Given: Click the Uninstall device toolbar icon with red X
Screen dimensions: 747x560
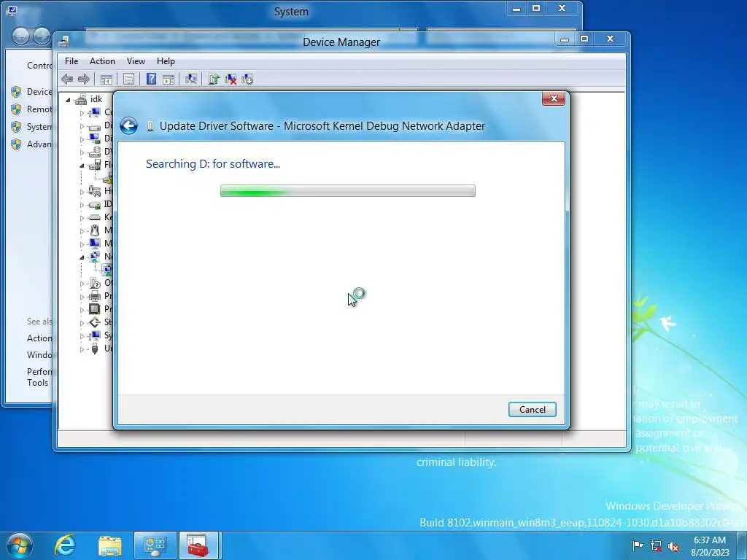Looking at the screenshot, I should pos(231,79).
